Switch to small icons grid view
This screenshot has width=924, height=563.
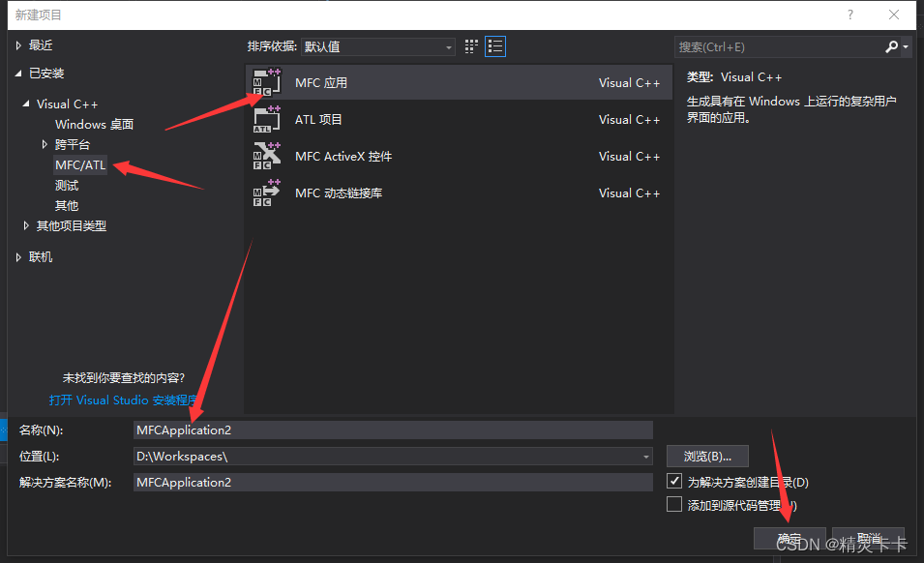[x=471, y=46]
